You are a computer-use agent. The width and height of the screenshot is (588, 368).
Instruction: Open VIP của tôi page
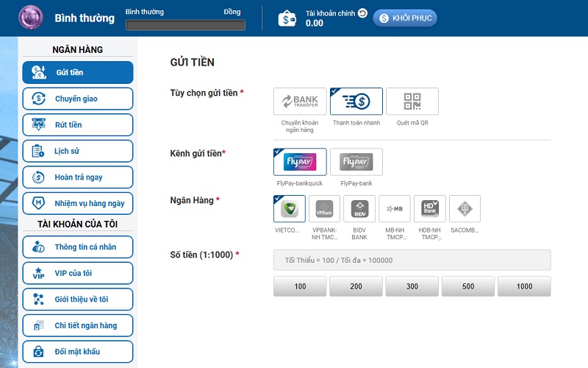point(78,273)
